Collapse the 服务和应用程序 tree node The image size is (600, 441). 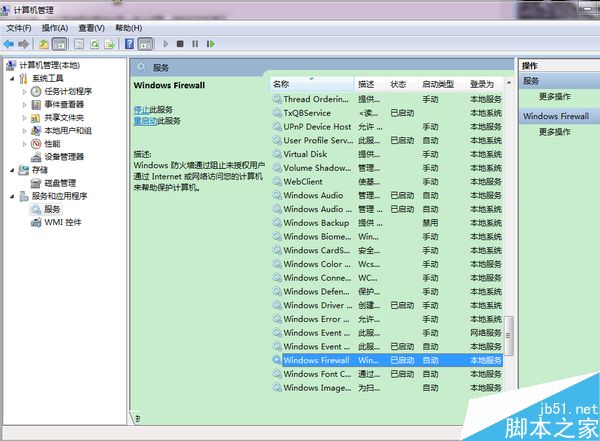click(x=12, y=196)
